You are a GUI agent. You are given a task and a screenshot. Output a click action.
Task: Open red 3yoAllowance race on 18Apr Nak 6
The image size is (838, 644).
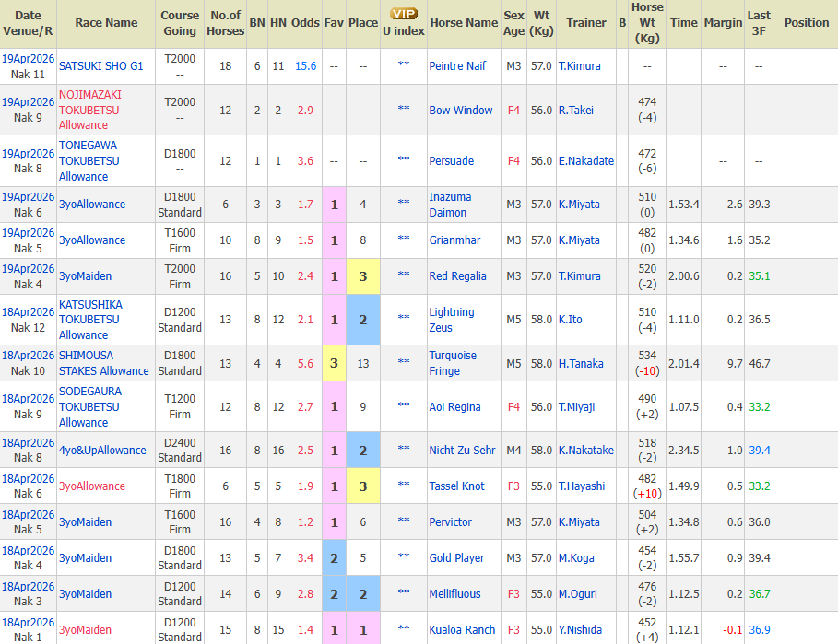92,486
